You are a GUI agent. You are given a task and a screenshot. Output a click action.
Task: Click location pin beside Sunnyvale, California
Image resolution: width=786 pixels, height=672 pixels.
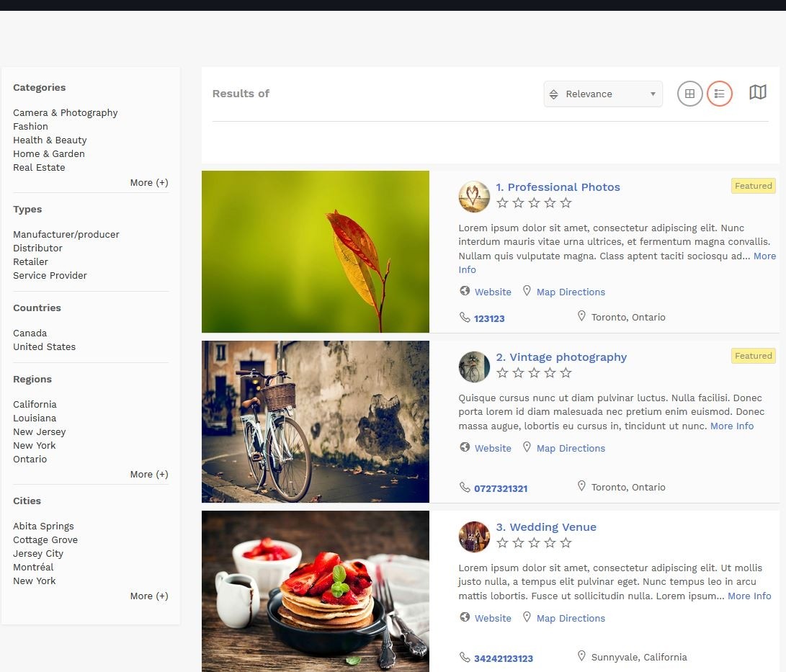coord(581,655)
